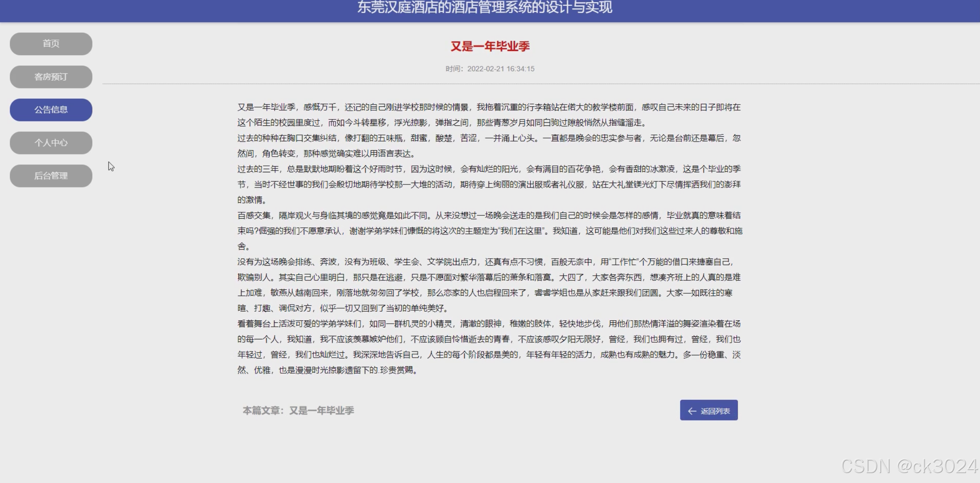Screen dimensions: 980x483
Task: Click the paragraph starting 过去的三年
Action: point(488,184)
